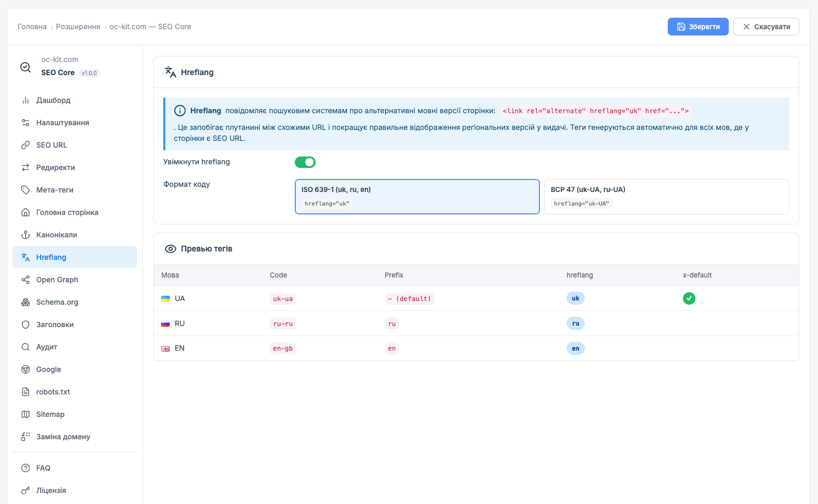The image size is (818, 504).
Task: Click the Google chrome icon
Action: point(26,369)
